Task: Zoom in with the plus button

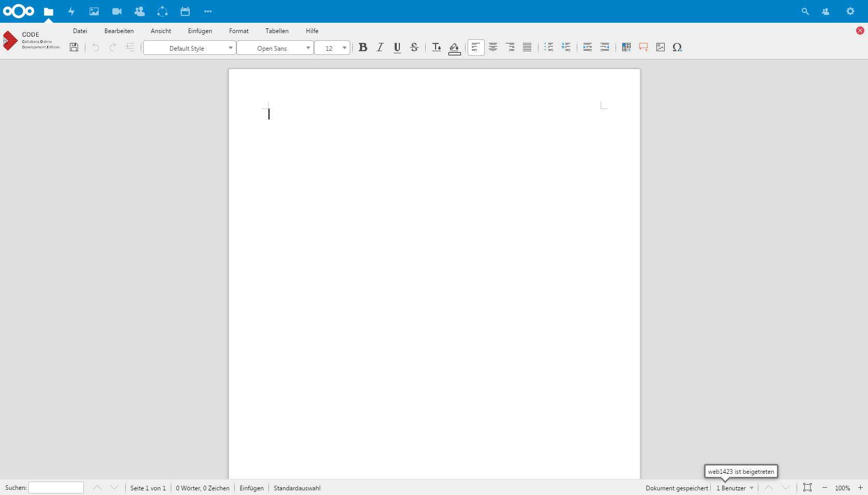Action: [x=860, y=487]
